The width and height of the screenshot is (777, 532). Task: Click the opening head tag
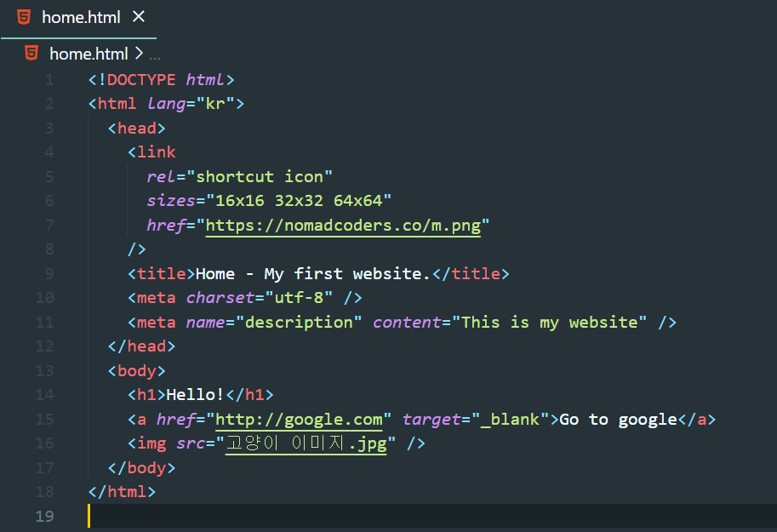point(137,129)
